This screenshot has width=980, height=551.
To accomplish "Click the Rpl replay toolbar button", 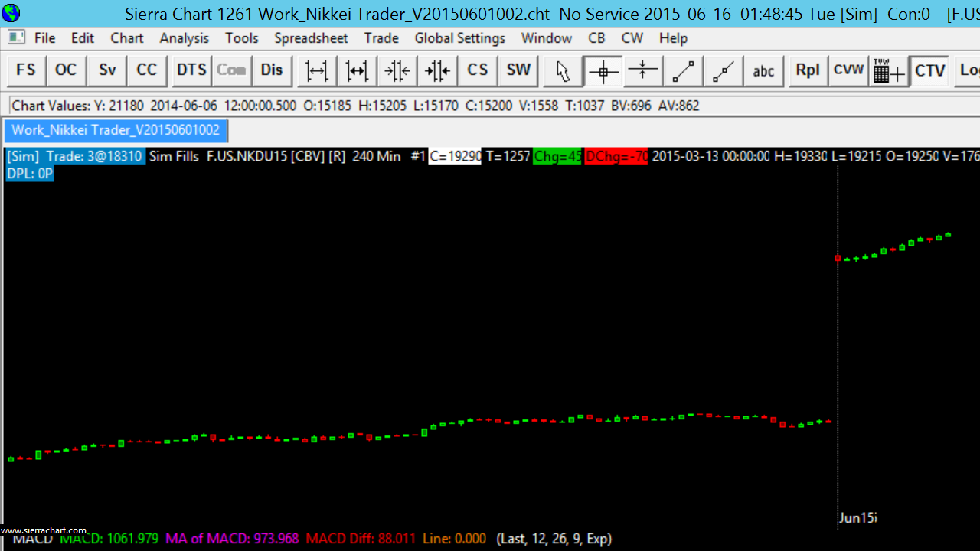I will [x=808, y=70].
